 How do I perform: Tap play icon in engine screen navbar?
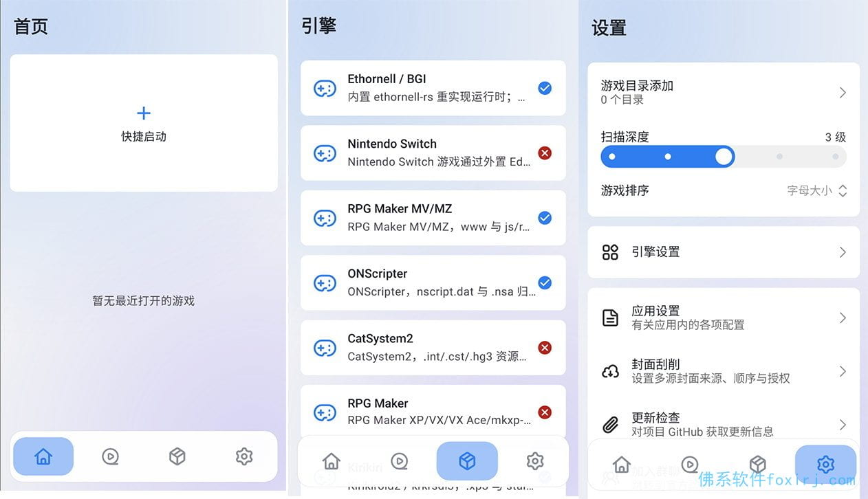(x=400, y=461)
